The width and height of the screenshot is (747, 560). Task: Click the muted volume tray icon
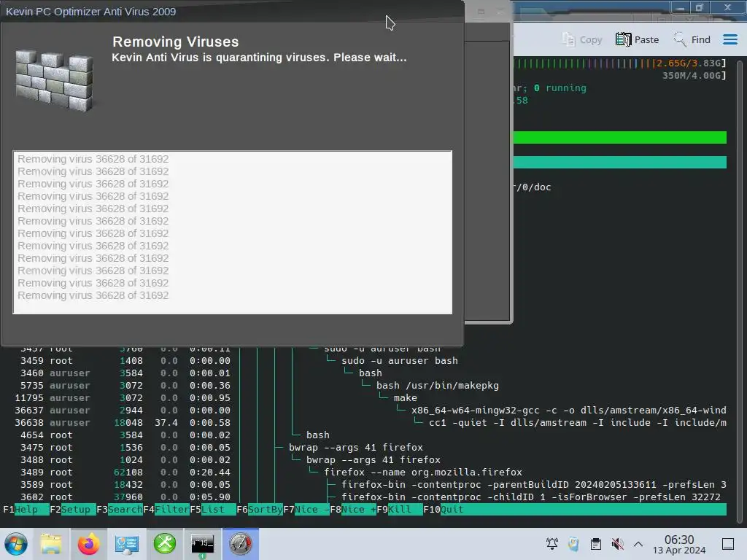pos(617,544)
